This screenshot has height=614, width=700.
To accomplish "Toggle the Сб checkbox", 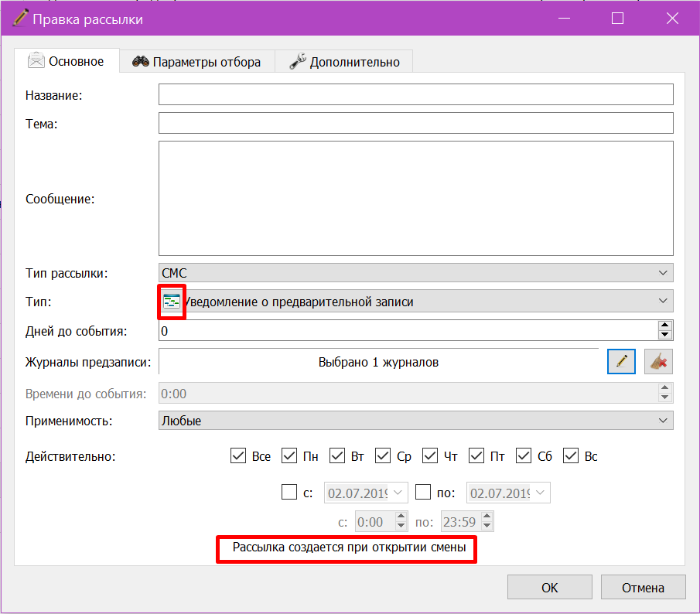I will 524,456.
